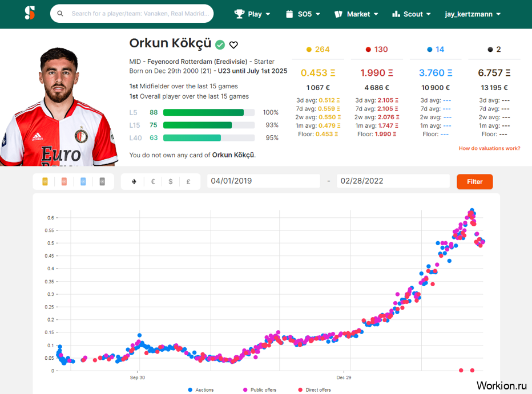Switch currency to US Dollar
The image size is (532, 394).
pos(171,181)
